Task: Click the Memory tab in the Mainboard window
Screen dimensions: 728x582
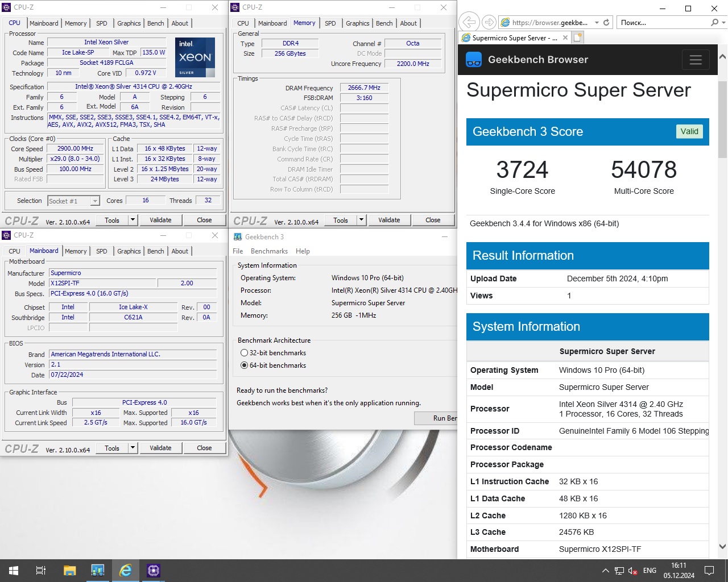Action: pos(76,251)
